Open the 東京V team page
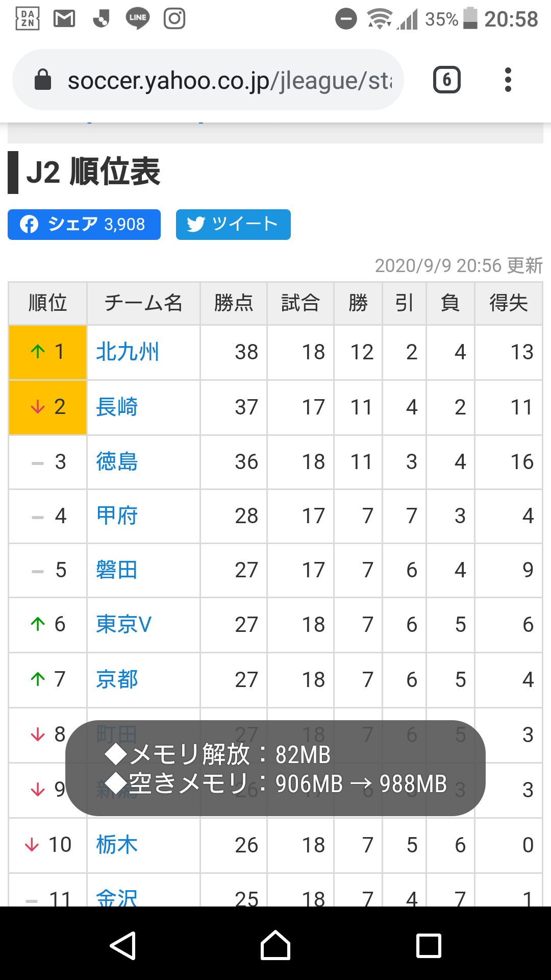This screenshot has height=980, width=551. [x=123, y=625]
